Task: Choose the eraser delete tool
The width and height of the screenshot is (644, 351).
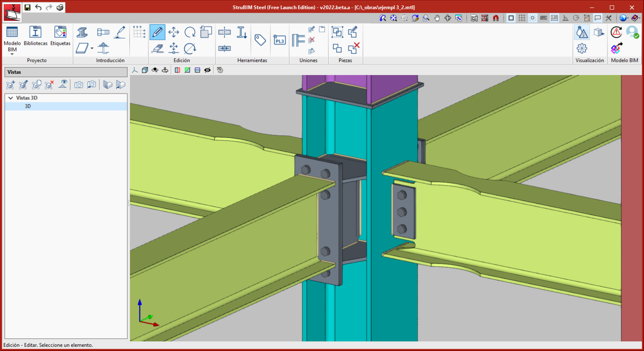Action: [x=157, y=48]
